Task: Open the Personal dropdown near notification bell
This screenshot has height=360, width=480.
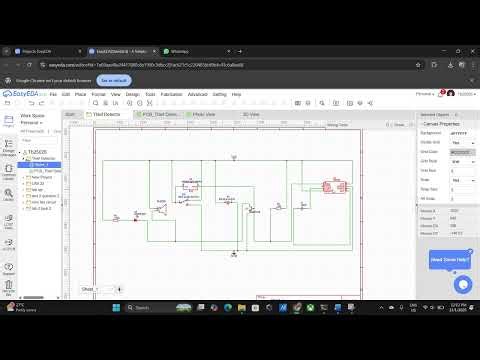Action: tap(425, 94)
